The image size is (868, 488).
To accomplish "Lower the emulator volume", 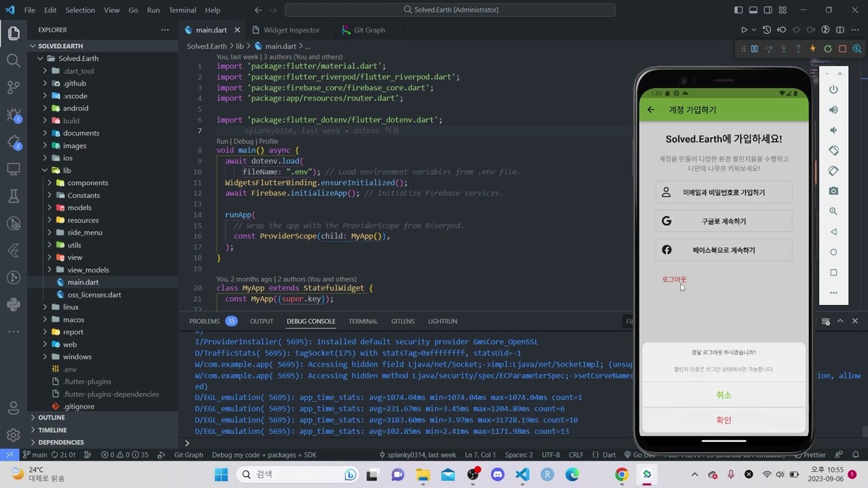I will click(x=833, y=130).
